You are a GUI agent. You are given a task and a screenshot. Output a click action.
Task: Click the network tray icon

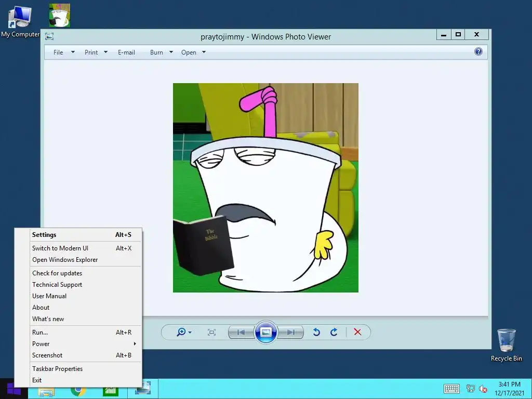471,389
